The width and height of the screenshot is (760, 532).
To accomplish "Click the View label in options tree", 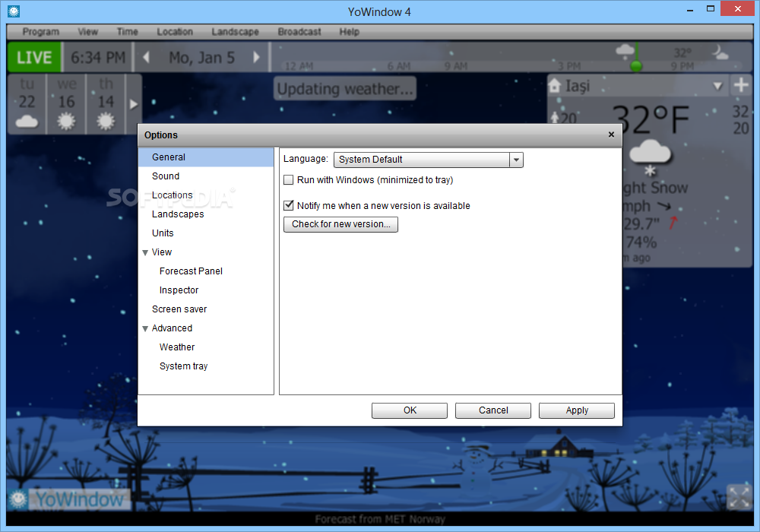I will tap(161, 252).
